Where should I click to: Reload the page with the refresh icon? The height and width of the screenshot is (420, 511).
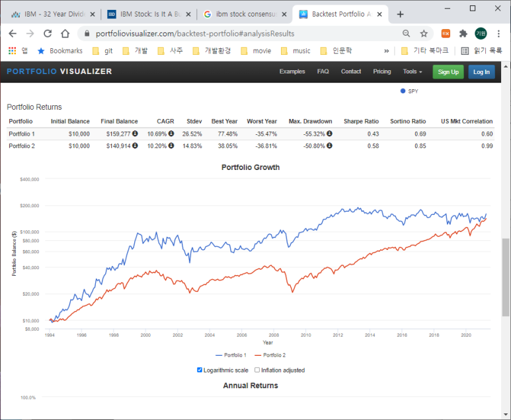pos(48,34)
